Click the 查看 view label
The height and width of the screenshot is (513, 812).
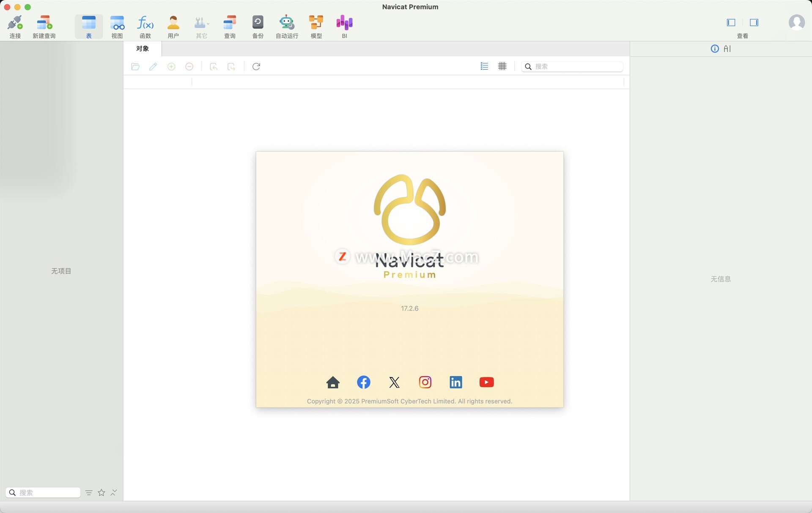(743, 36)
